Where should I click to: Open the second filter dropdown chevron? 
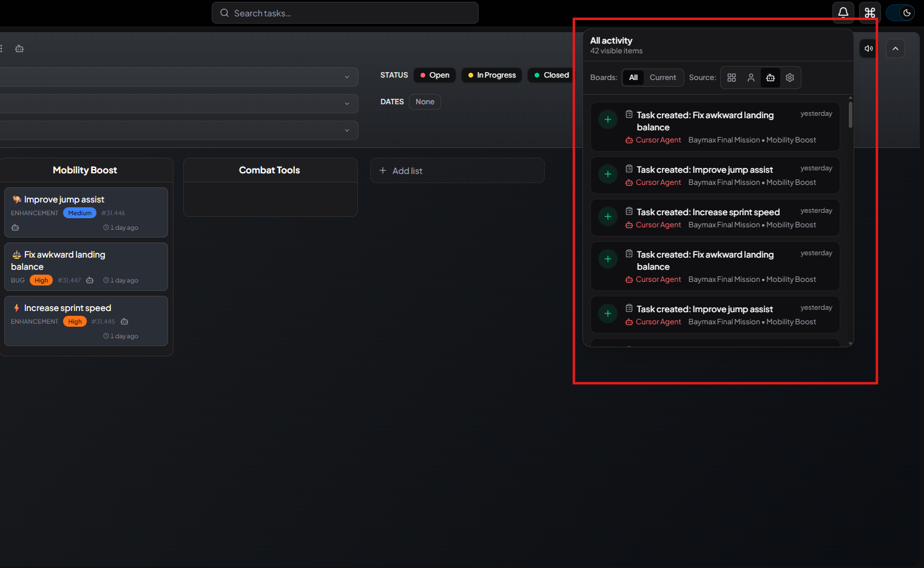tap(346, 103)
